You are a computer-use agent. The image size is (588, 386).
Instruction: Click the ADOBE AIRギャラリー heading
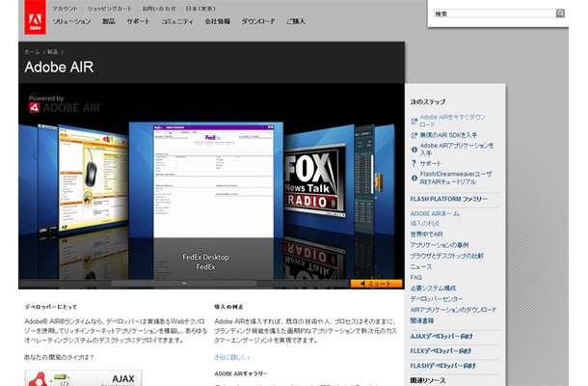click(241, 374)
